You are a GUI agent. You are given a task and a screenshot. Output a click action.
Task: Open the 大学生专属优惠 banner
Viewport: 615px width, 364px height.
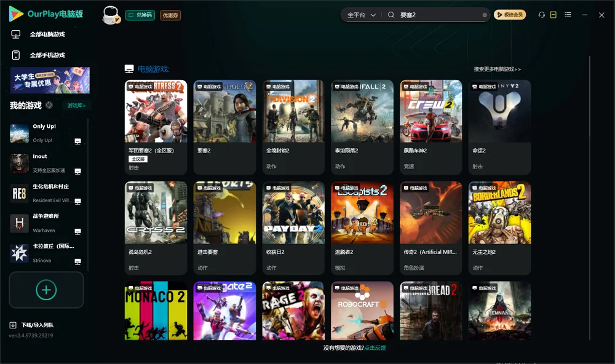point(50,81)
